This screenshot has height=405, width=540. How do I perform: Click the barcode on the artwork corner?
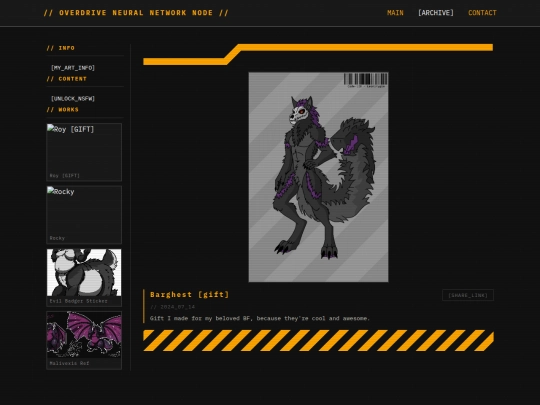click(366, 80)
